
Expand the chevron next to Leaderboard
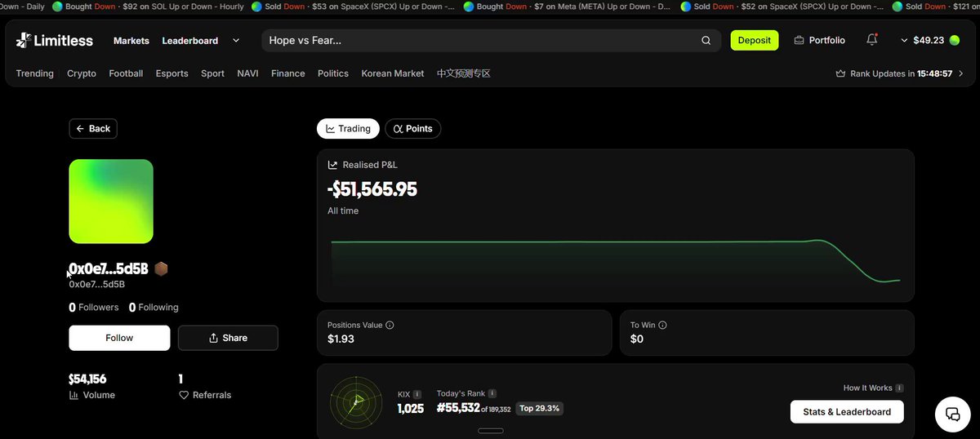[x=236, y=40]
